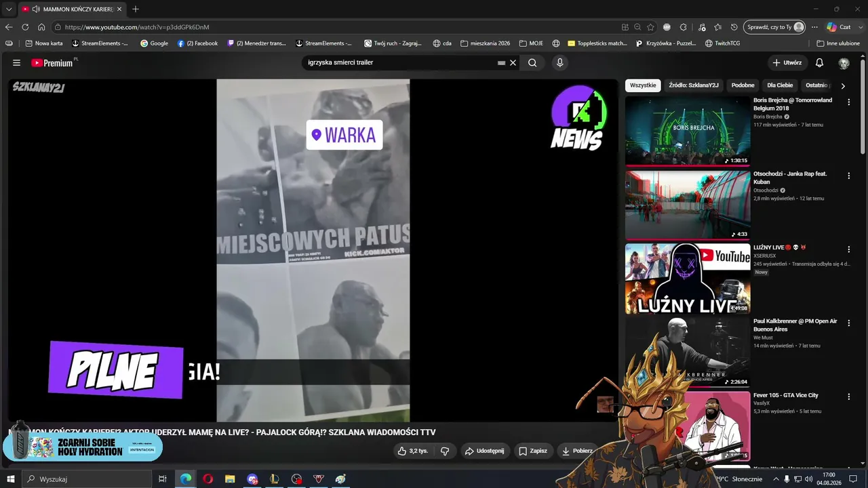This screenshot has width=868, height=488.
Task: Open Fever 105 - GTA Vice City title
Action: (786, 395)
